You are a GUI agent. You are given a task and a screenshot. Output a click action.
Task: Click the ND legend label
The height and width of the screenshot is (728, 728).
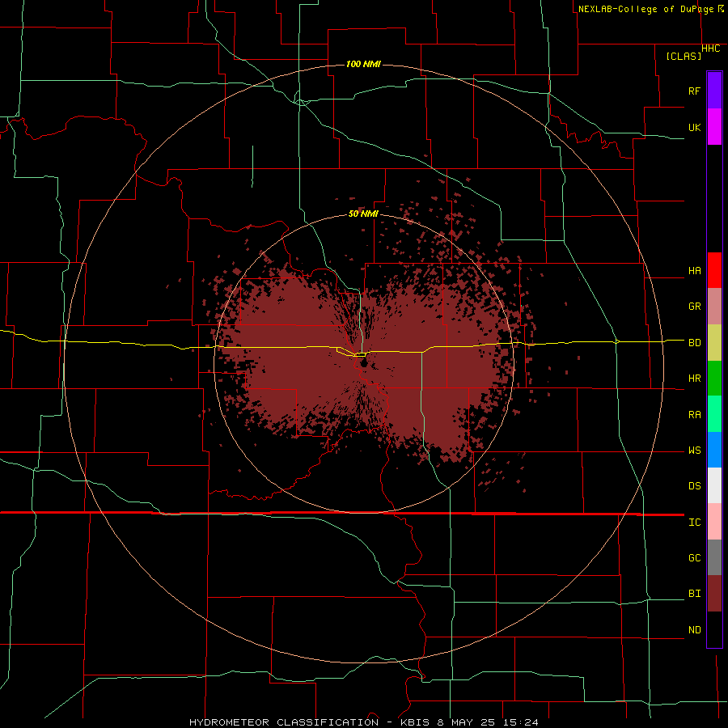tap(694, 630)
